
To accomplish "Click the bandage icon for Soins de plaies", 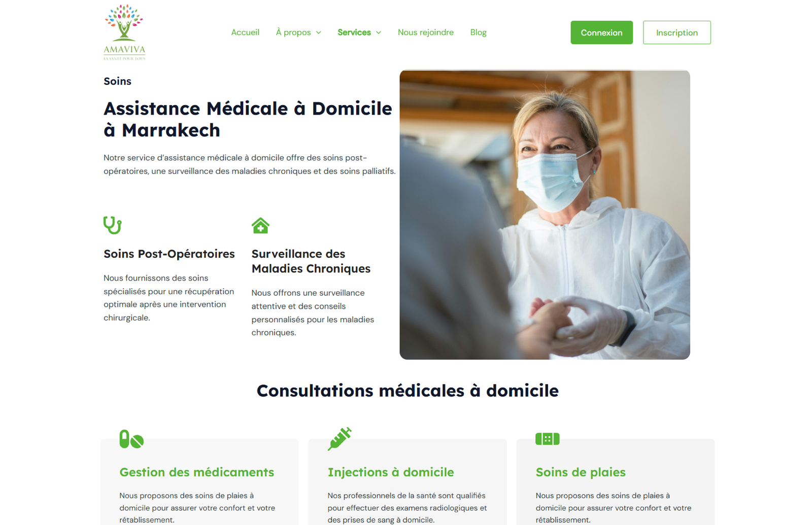I will [547, 439].
